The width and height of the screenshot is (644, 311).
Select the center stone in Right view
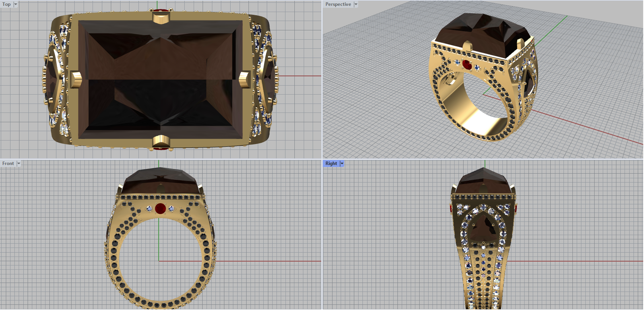(483, 180)
